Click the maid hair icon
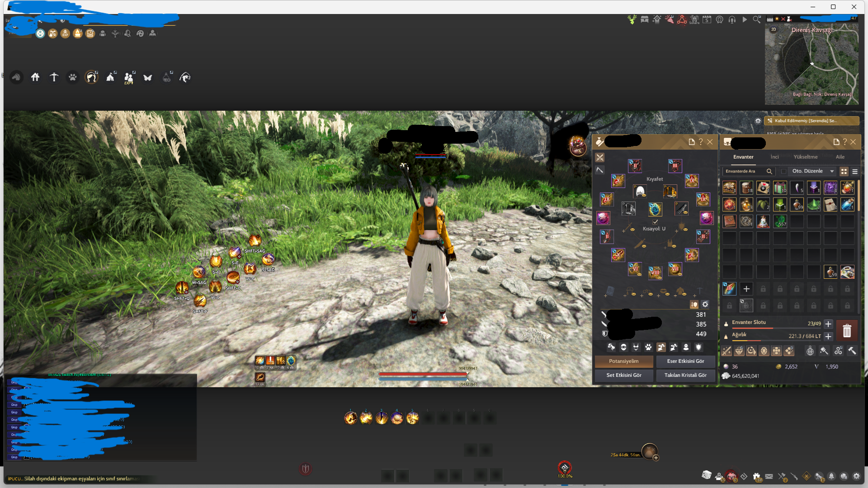The height and width of the screenshot is (488, 868). pyautogui.click(x=91, y=77)
